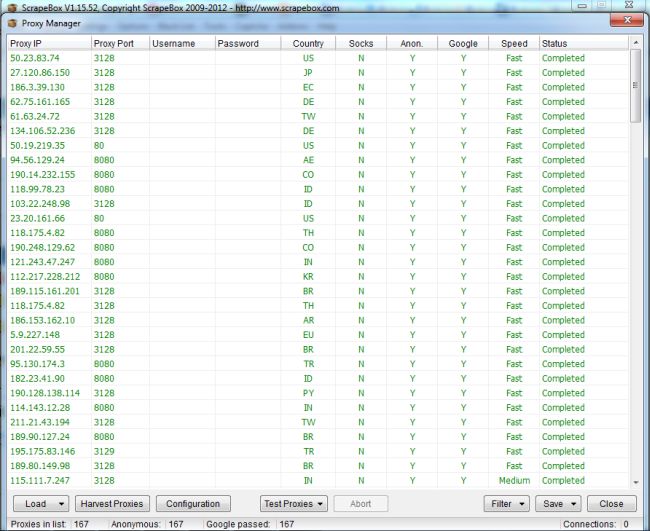Sort by the Proxy IP column header

click(49, 44)
